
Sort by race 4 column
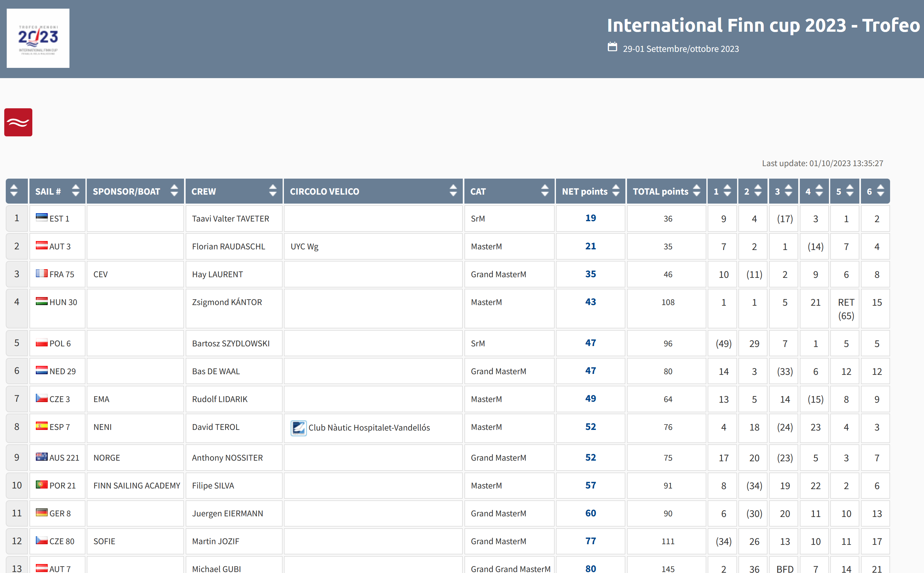pyautogui.click(x=819, y=190)
